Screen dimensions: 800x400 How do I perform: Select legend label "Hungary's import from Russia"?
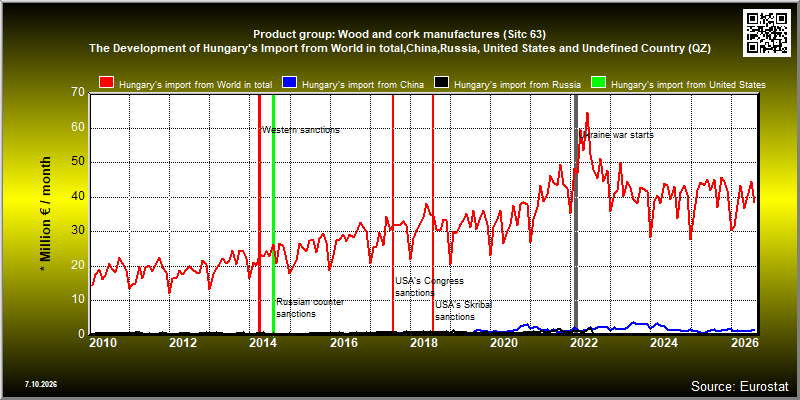coord(516,85)
